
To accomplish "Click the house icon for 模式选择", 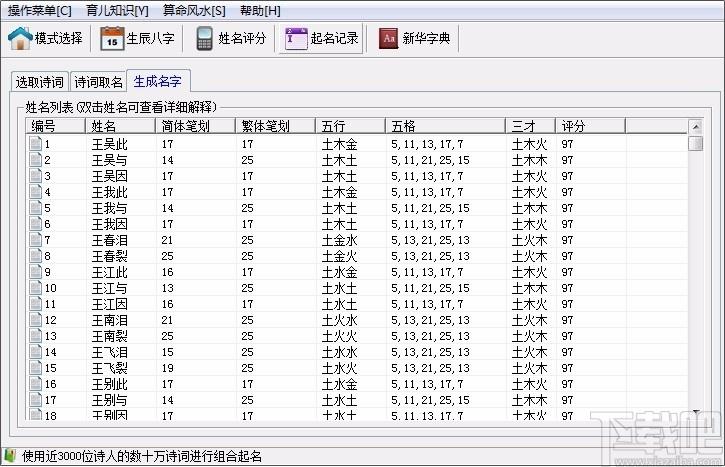I will [x=20, y=39].
